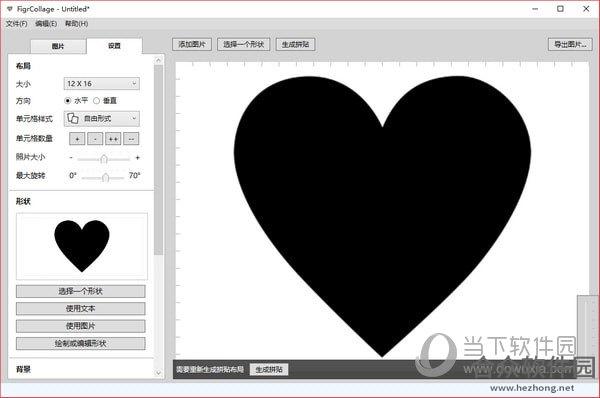Screen dimensions: 600x398
Task: Click 生成拼贴 in the bottom notification bar
Action: (x=269, y=370)
